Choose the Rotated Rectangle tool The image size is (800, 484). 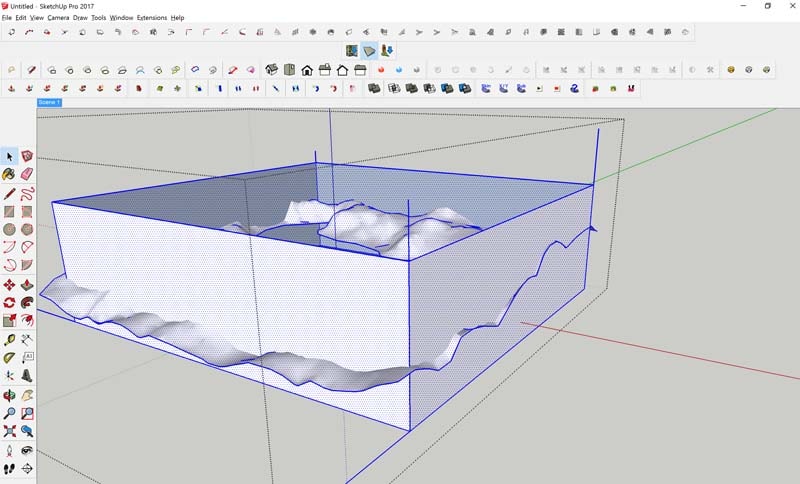coord(27,211)
